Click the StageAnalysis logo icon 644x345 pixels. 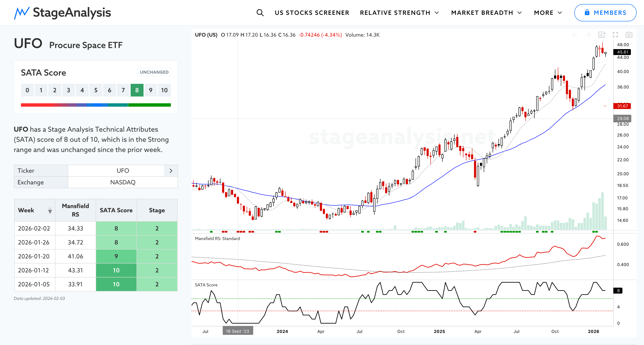(22, 12)
